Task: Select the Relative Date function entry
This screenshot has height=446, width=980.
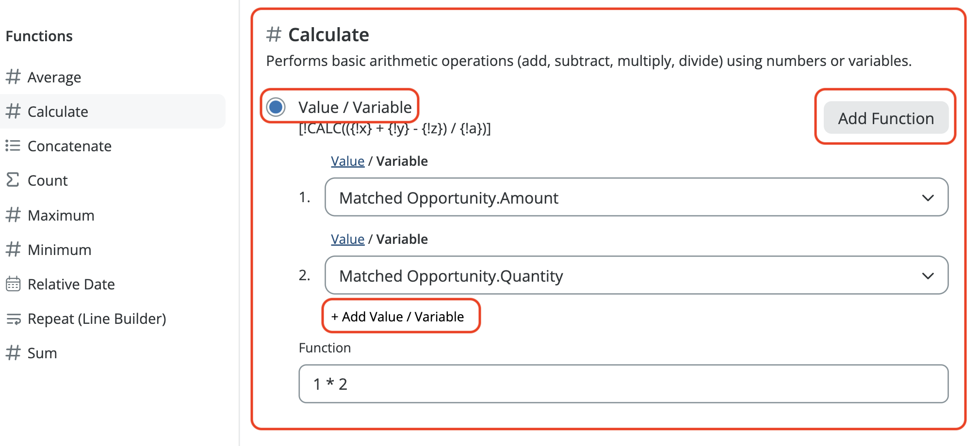Action: [x=71, y=284]
